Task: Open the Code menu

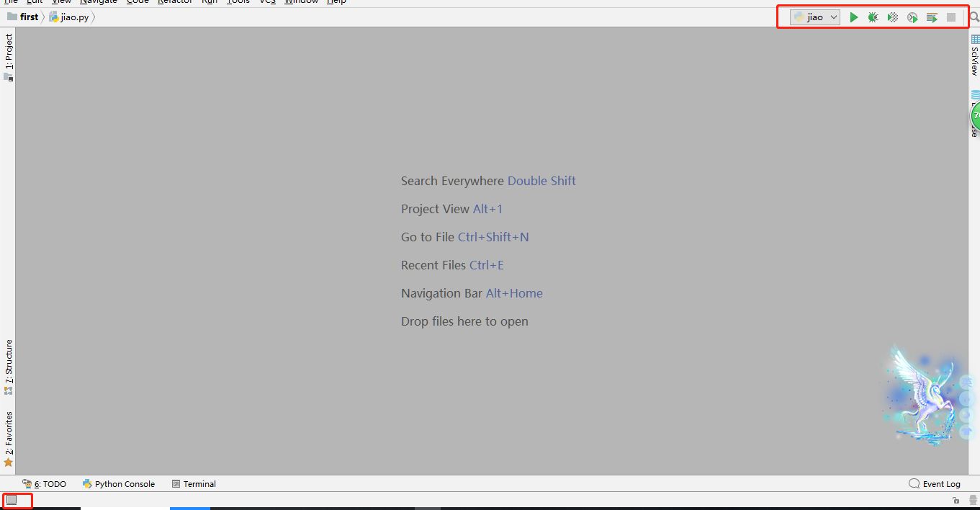Action: [138, 2]
